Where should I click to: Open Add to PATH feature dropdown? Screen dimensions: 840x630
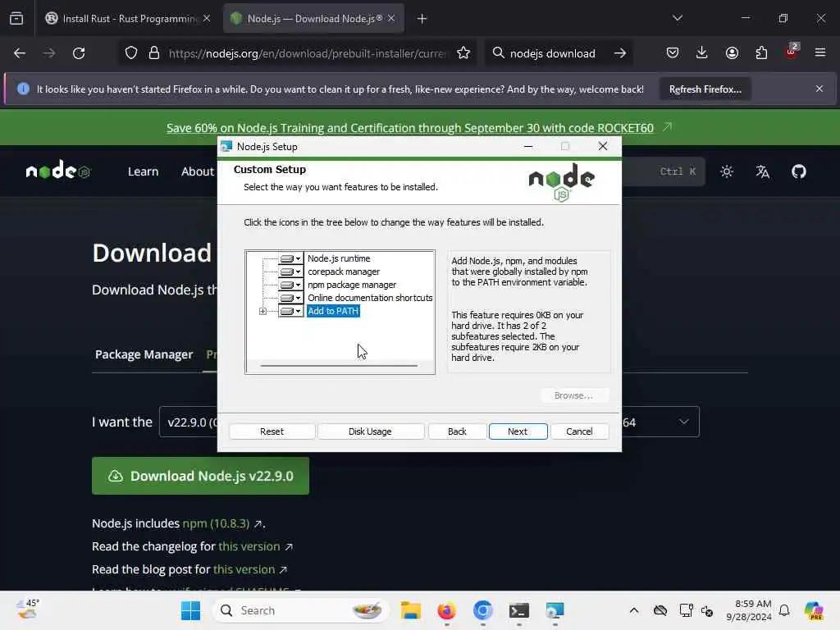click(291, 311)
